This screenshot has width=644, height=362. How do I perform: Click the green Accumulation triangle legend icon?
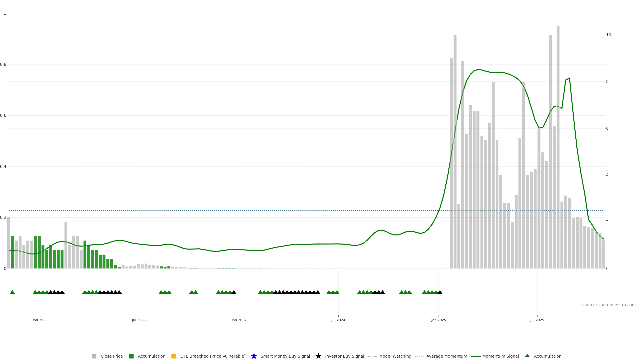pyautogui.click(x=527, y=356)
